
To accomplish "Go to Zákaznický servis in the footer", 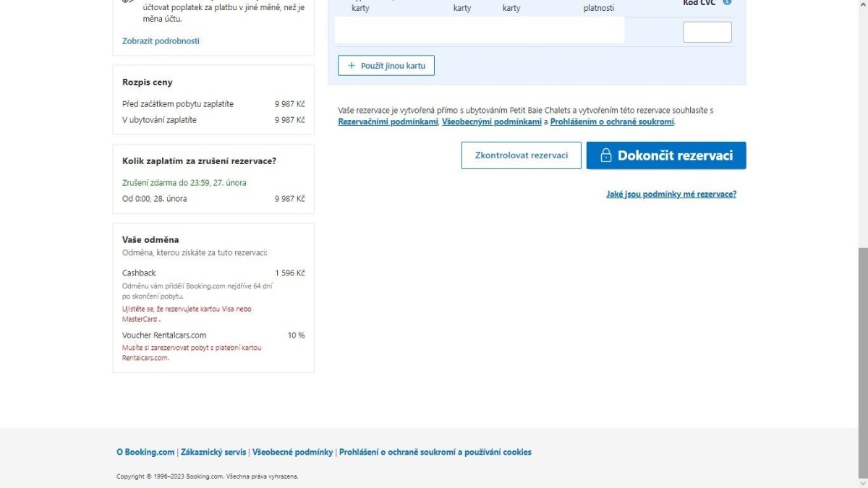I will click(213, 452).
